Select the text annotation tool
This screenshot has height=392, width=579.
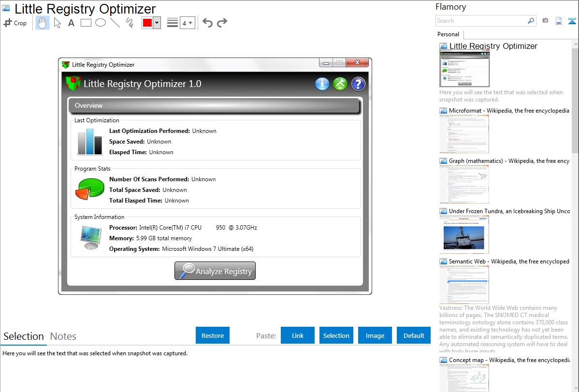71,23
